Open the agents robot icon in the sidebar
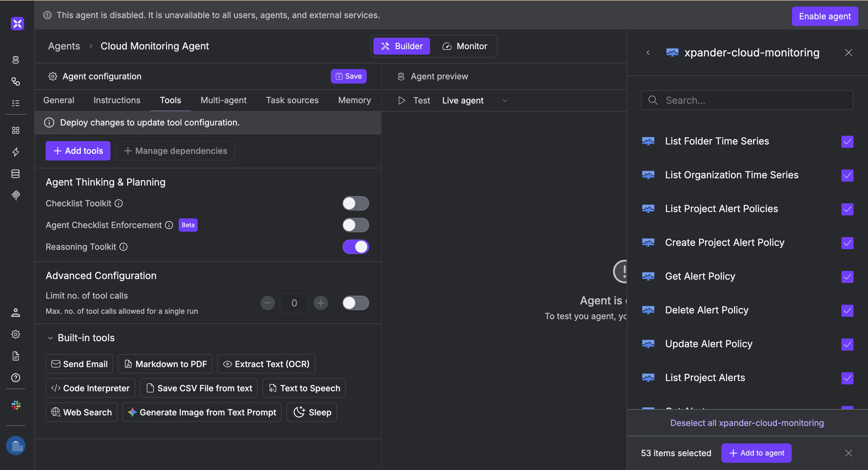The width and height of the screenshot is (868, 470). 15,60
